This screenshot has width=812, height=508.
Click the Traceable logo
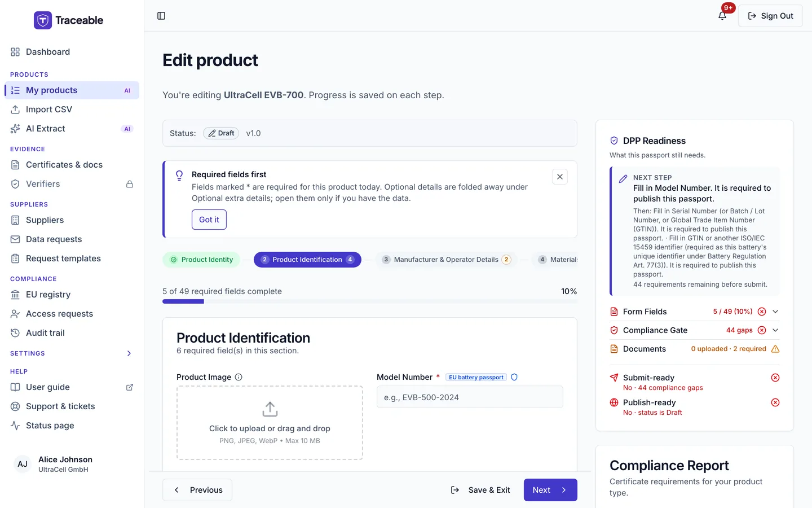[68, 20]
